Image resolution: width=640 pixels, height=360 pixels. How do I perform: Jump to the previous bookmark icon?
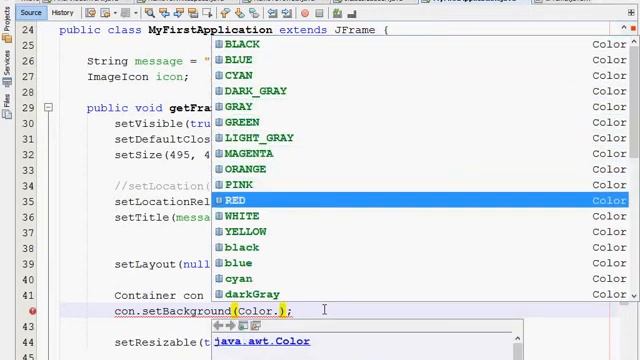click(x=225, y=13)
